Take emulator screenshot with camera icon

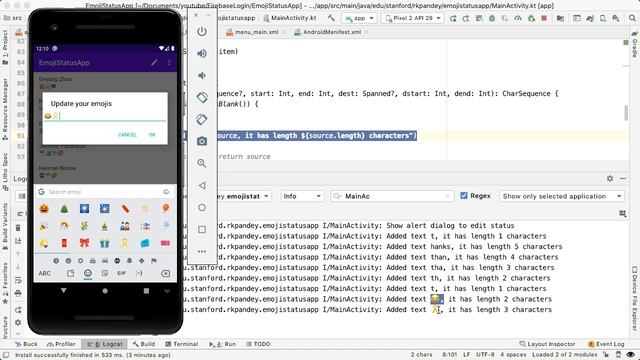tap(202, 141)
